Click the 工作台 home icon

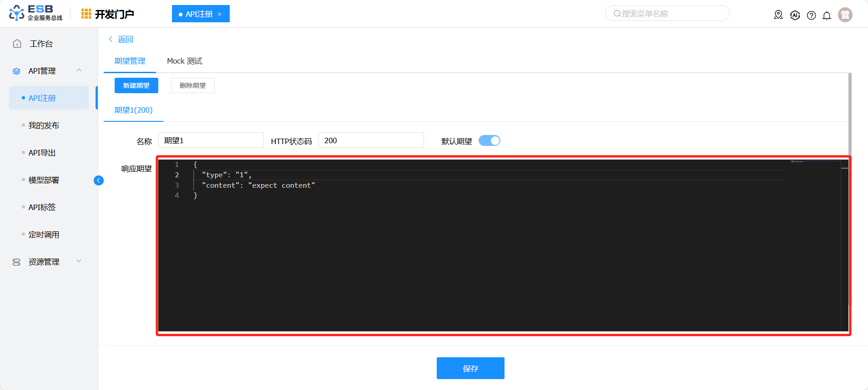pos(17,44)
